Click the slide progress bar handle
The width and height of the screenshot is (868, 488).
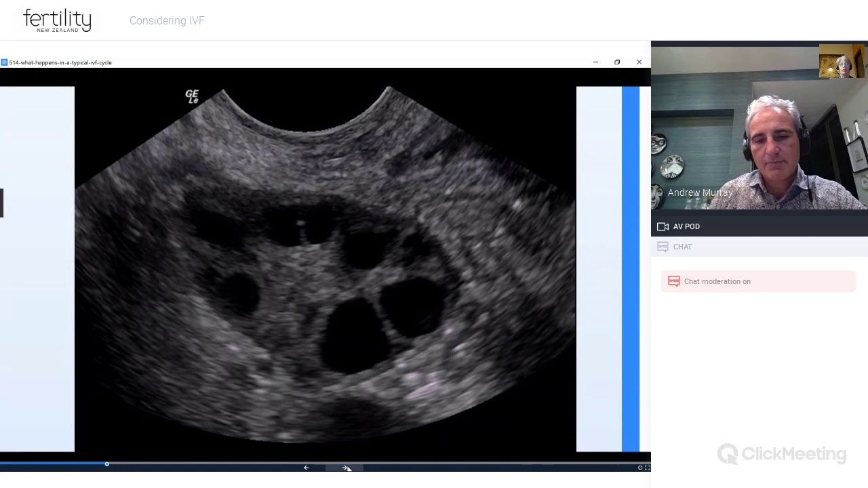pos(106,464)
